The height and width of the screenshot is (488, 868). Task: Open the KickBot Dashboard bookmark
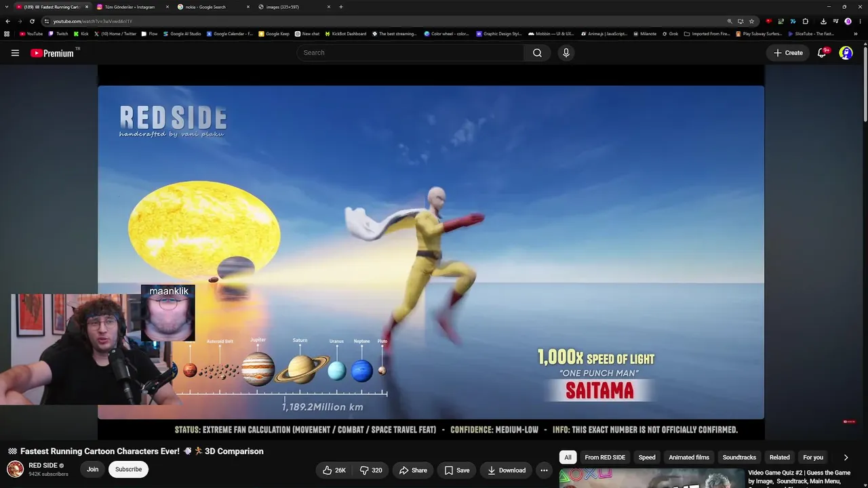click(x=346, y=34)
